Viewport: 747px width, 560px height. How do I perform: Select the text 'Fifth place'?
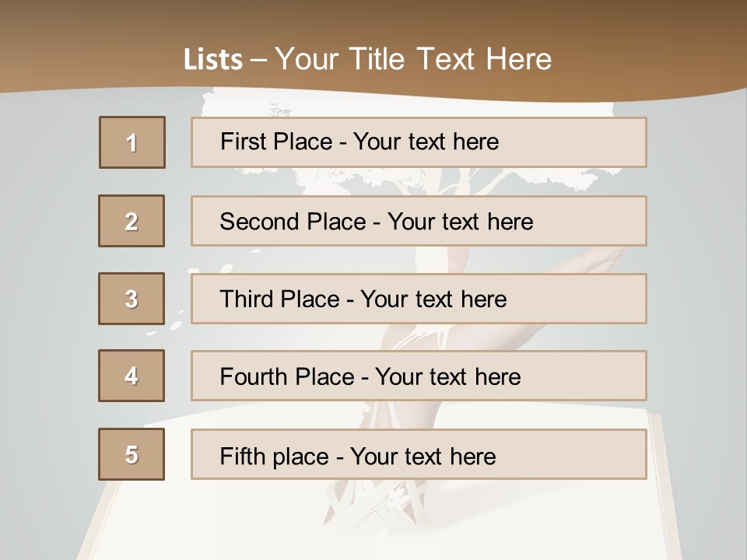point(275,457)
